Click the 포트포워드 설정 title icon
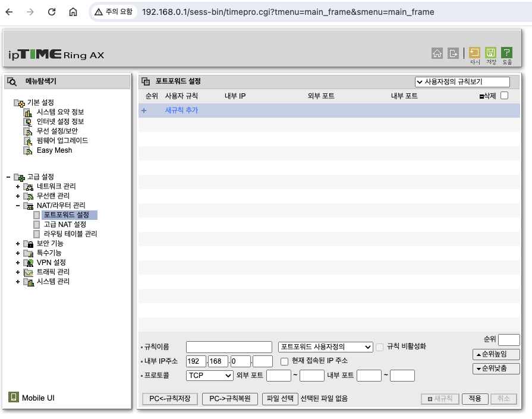 click(x=146, y=81)
